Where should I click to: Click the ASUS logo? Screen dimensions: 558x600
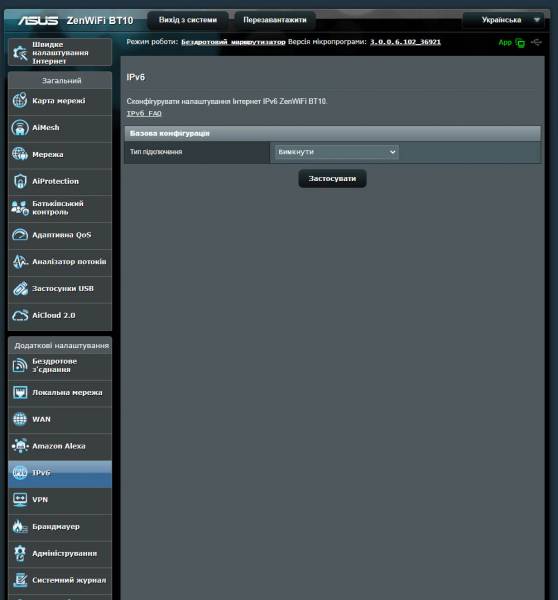tap(38, 20)
